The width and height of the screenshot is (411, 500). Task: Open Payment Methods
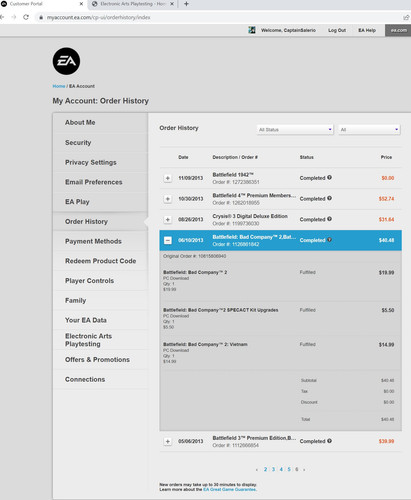(100, 241)
